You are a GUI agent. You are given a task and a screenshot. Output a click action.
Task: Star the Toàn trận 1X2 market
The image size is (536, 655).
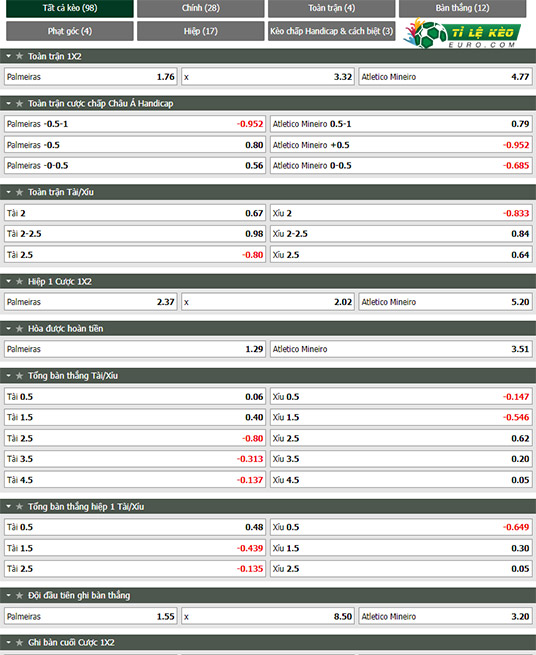[19, 56]
